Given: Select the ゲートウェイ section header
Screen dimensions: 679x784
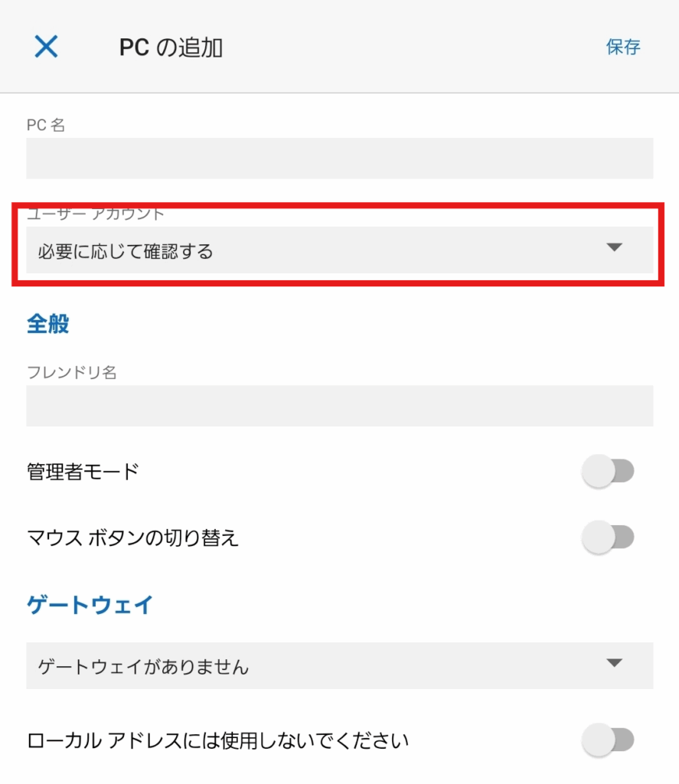Looking at the screenshot, I should pos(90,605).
